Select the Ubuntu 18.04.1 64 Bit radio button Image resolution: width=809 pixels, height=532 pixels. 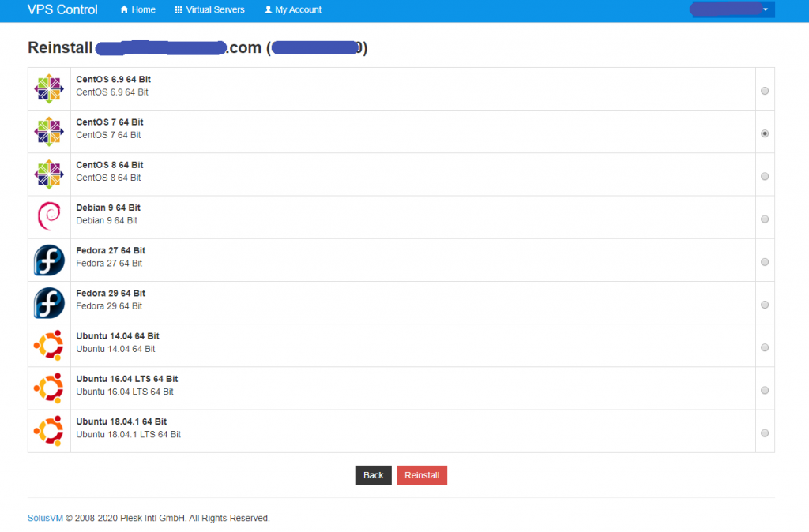(x=765, y=433)
